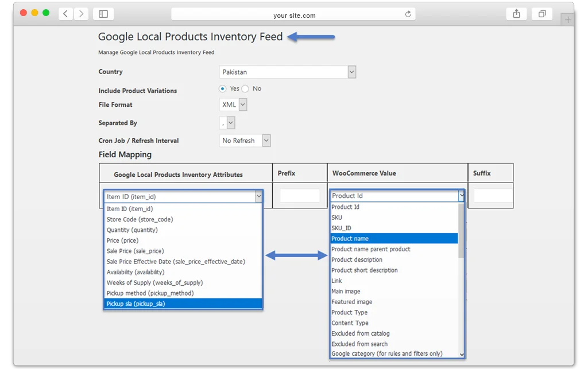Go forward with the browser forward arrow
The width and height of the screenshot is (588, 369).
(82, 14)
